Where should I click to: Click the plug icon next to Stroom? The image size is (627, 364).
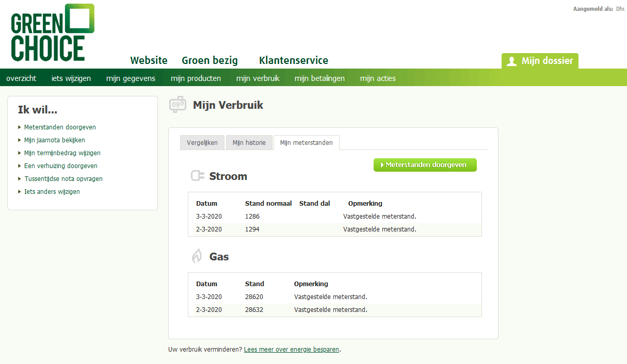[198, 176]
